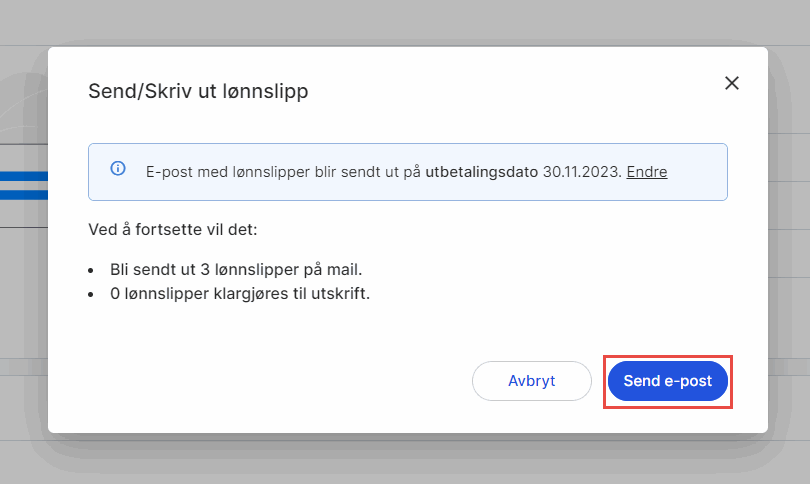The width and height of the screenshot is (810, 484).
Task: Click the info icon in the blue banner
Action: click(x=118, y=168)
